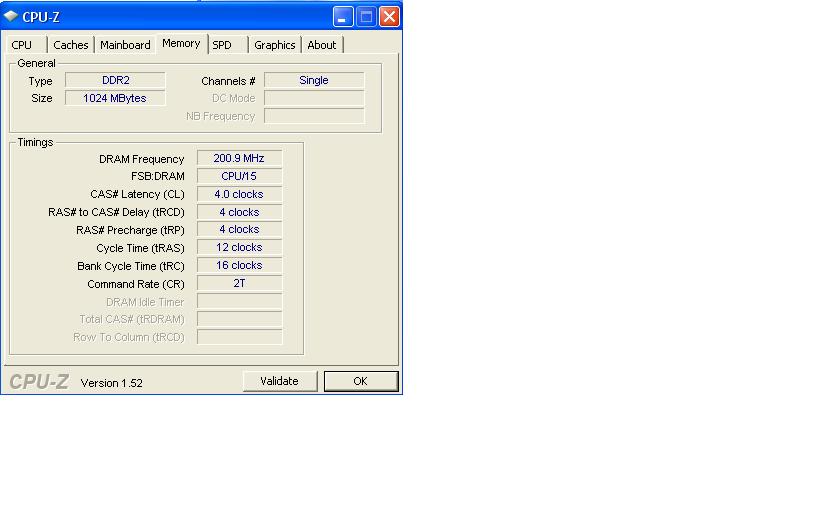Click the CPU-Z window title text
Viewport: 840px width, 525px height.
point(41,17)
